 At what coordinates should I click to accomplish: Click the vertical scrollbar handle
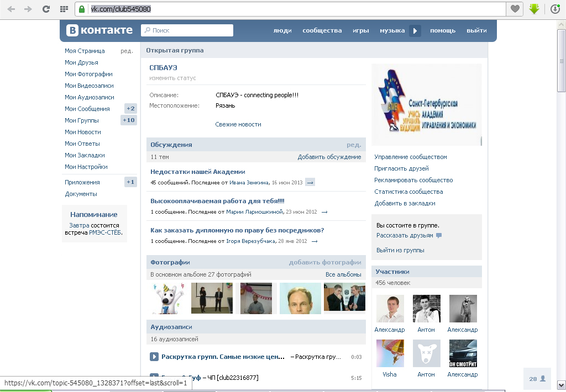tap(562, 61)
